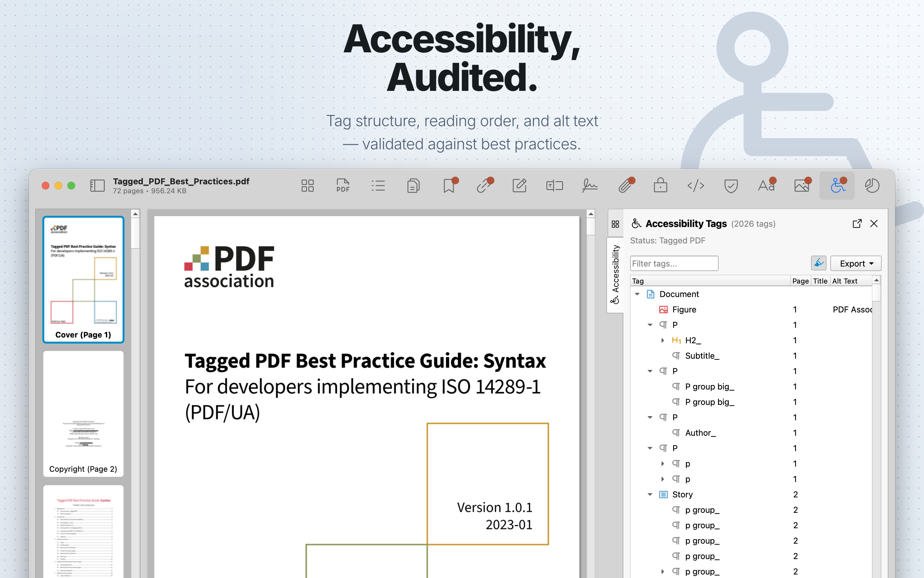Open the form fields toolbar icon
The width and height of the screenshot is (924, 578).
pyautogui.click(x=554, y=186)
